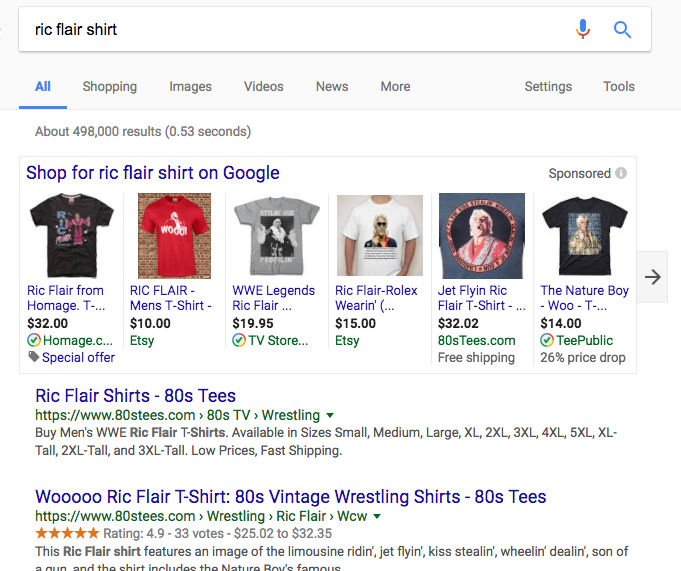Click the 80sTees.com seller name

pos(476,340)
